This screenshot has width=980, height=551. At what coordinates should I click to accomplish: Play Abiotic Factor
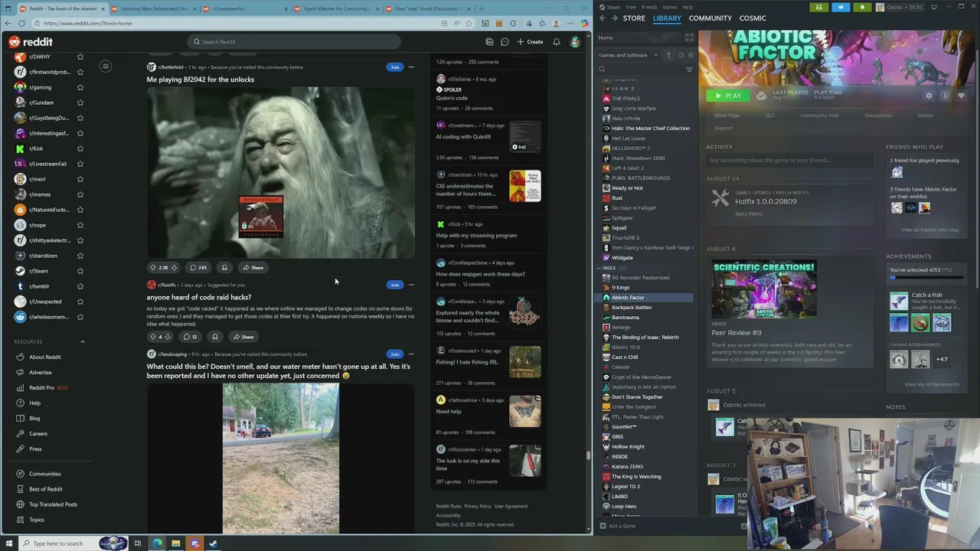727,96
